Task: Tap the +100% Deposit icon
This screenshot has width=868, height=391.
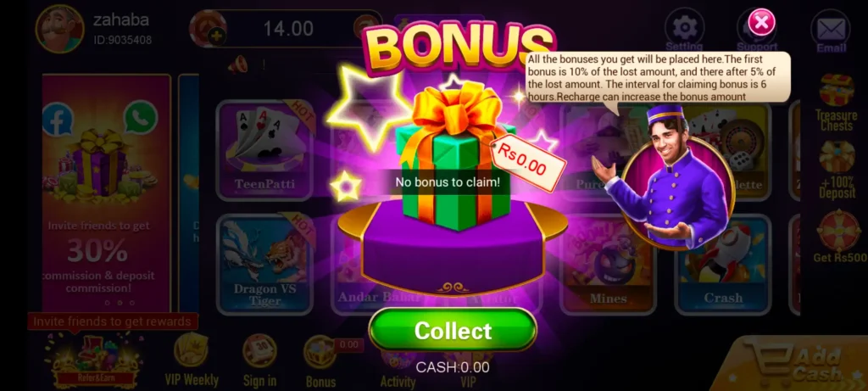Action: (x=837, y=170)
